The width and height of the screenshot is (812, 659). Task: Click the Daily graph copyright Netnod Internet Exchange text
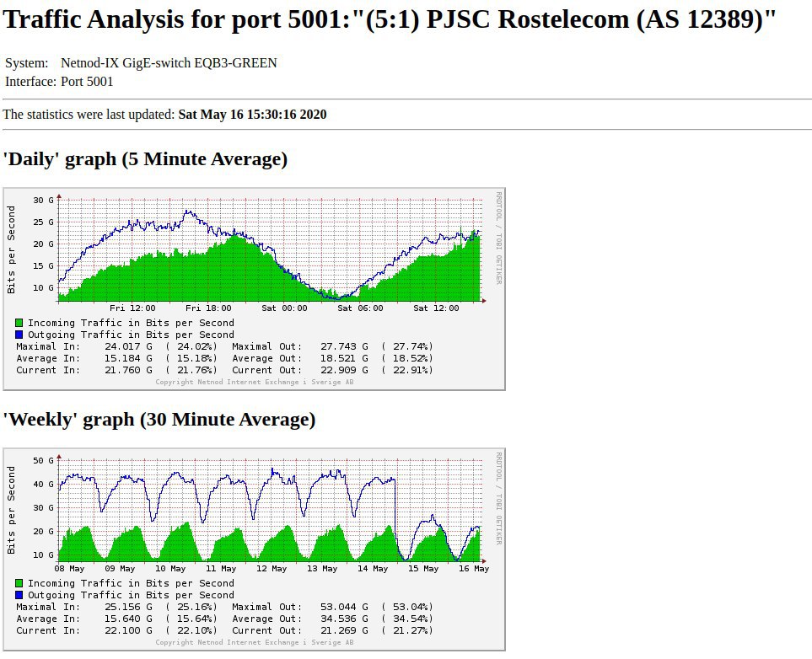tap(255, 382)
